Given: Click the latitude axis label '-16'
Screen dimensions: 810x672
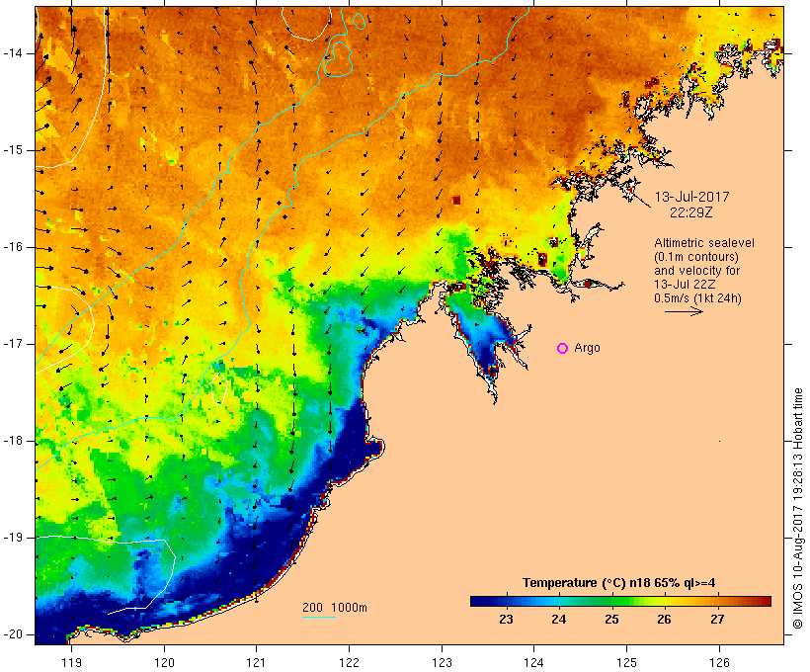Looking at the screenshot, I should point(13,247).
